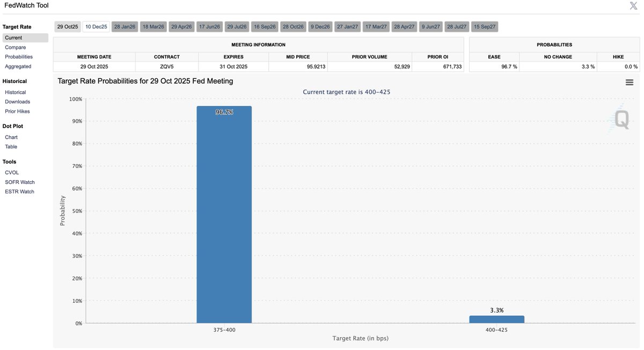Open the SOFR Watch tool

[20, 182]
